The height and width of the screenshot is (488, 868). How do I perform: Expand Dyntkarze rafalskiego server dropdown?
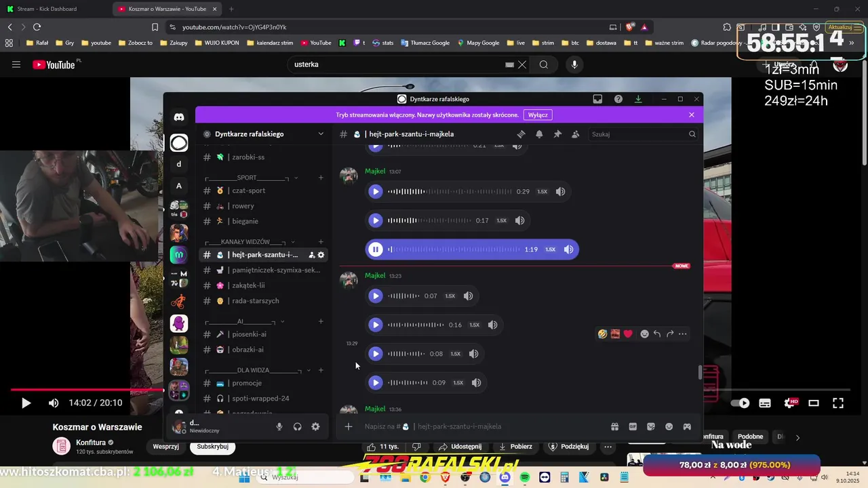(321, 134)
